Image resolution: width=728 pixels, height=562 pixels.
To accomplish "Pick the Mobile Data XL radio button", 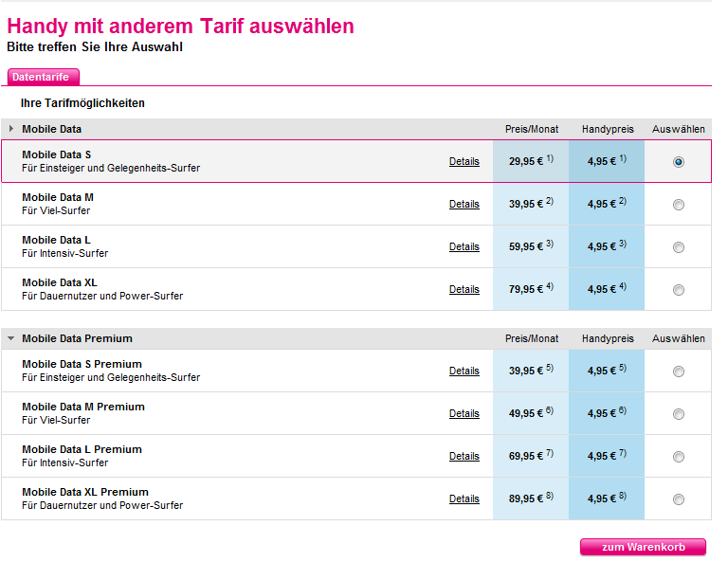I will point(679,290).
